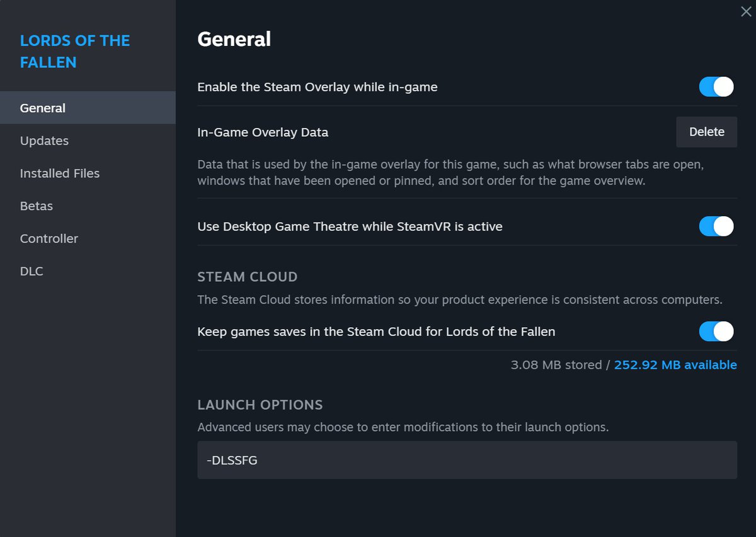Click the General page heading
The width and height of the screenshot is (756, 537).
coord(234,39)
